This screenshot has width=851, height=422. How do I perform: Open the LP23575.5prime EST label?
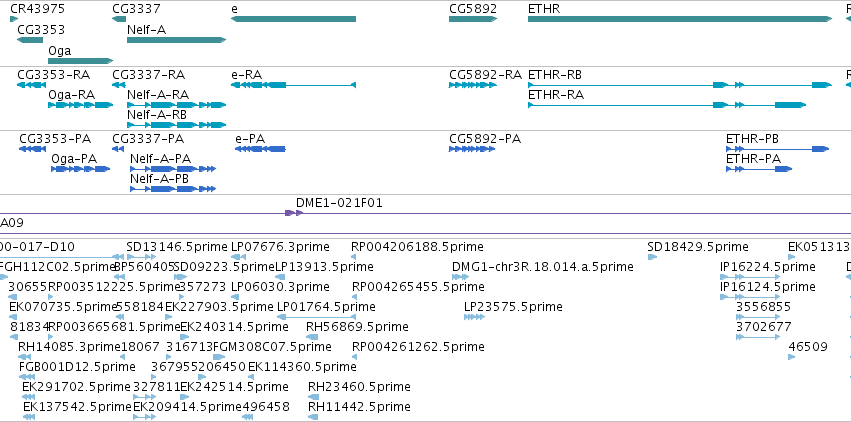point(513,306)
